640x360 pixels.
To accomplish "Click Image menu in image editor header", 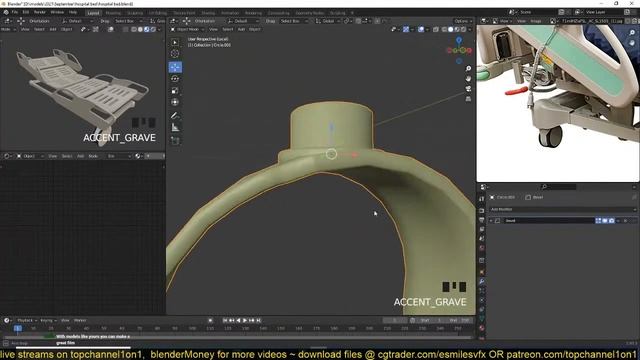I will tap(536, 21).
